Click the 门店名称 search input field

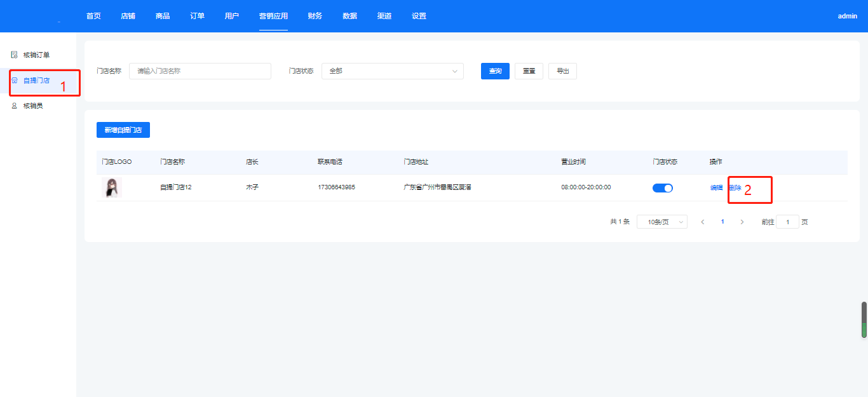pyautogui.click(x=200, y=71)
